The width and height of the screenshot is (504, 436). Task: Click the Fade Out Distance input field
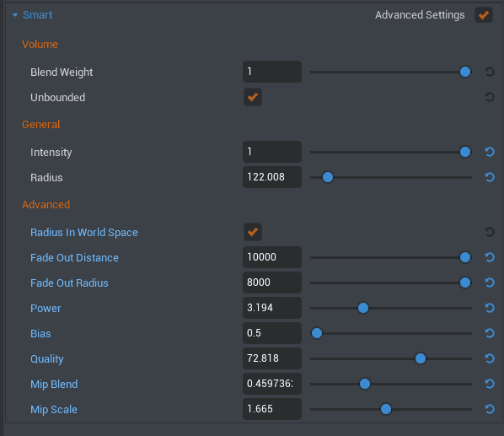pos(272,257)
